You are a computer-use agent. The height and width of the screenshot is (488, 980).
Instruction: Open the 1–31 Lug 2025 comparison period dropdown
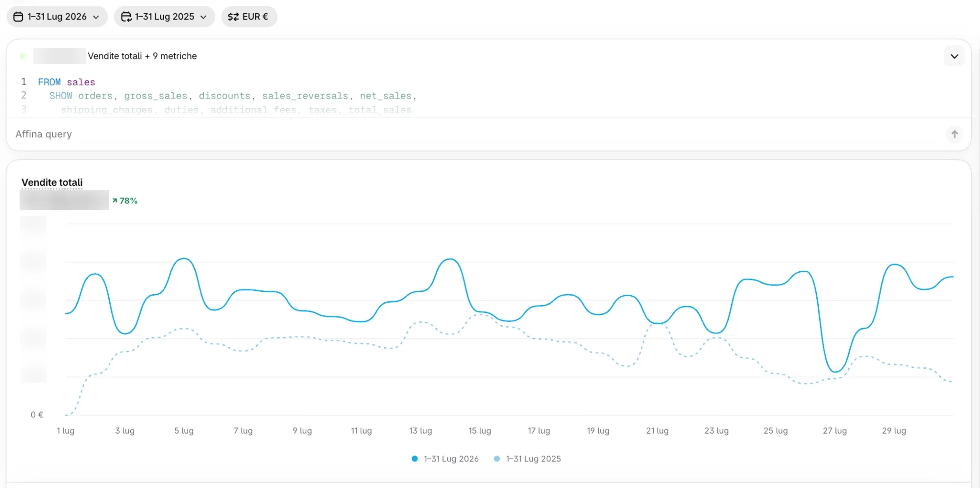[x=164, y=17]
